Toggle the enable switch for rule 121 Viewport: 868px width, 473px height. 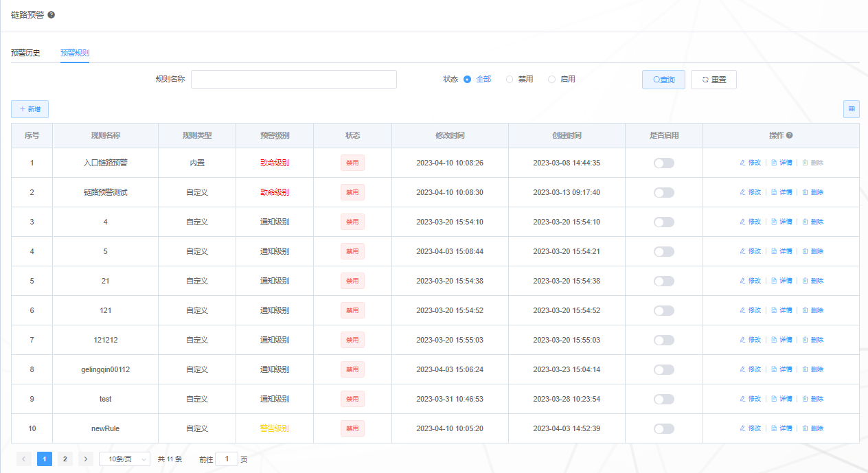[x=664, y=310]
